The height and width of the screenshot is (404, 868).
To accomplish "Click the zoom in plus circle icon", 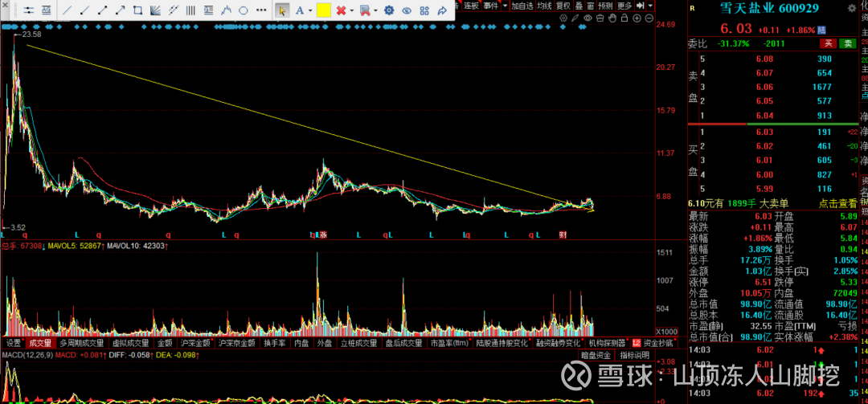I will tap(637, 18).
